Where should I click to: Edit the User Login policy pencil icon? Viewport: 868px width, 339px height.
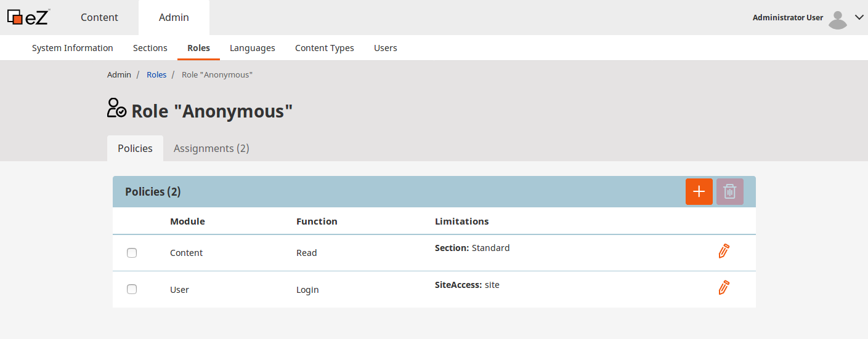(x=724, y=287)
